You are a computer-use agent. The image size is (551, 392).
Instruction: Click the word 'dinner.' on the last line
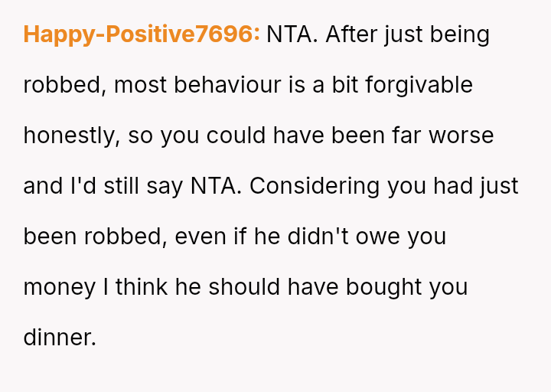pyautogui.click(x=60, y=338)
